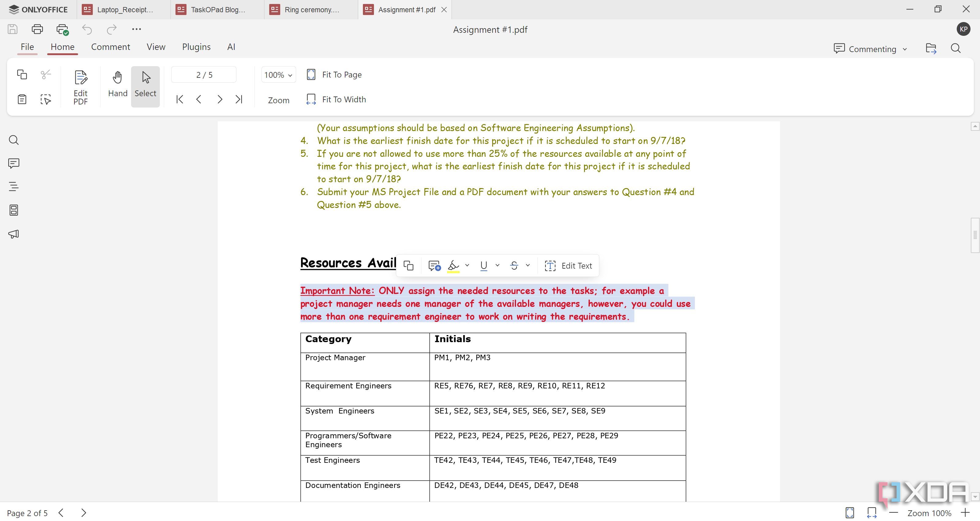The image size is (980, 521).
Task: Activate the Edit PDF tool
Action: tap(81, 87)
